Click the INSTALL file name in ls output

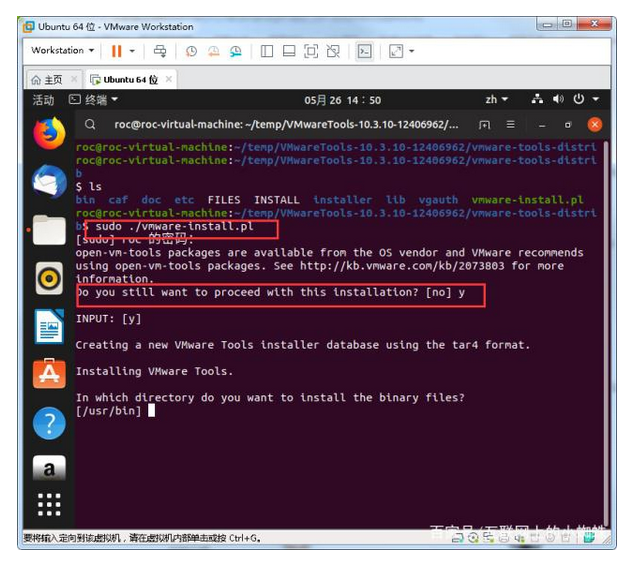[x=277, y=200]
